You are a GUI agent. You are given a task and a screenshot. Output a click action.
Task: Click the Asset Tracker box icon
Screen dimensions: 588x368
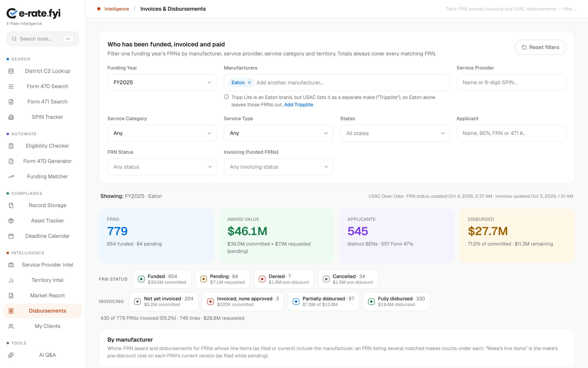11,221
